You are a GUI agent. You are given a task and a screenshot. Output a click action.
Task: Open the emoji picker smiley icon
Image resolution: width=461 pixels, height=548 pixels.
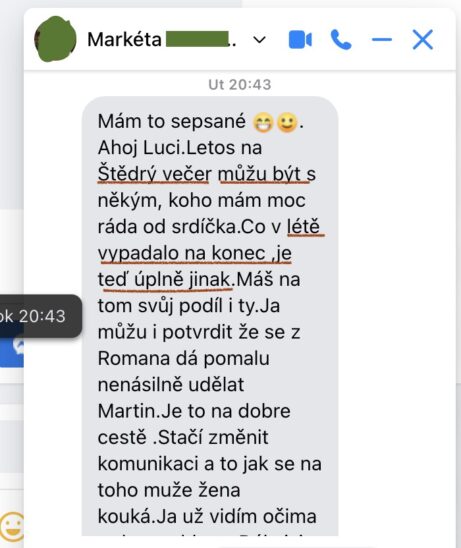[x=12, y=527]
